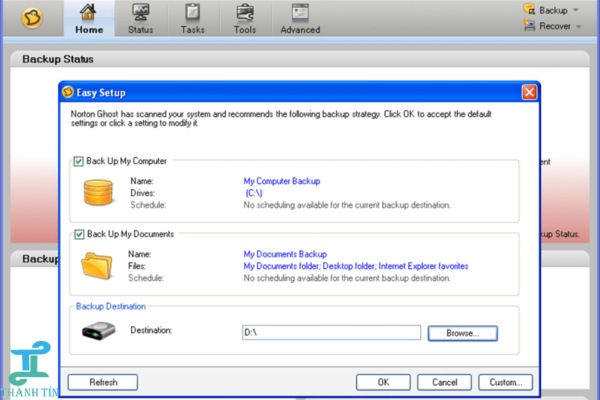
Task: Expand the Backup dropdown arrow
Action: (576, 10)
